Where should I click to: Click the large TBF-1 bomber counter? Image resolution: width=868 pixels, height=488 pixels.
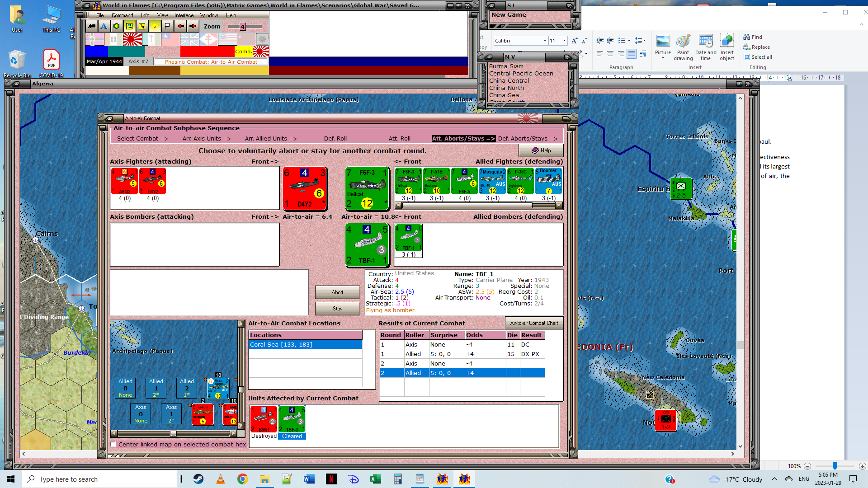coord(367,245)
